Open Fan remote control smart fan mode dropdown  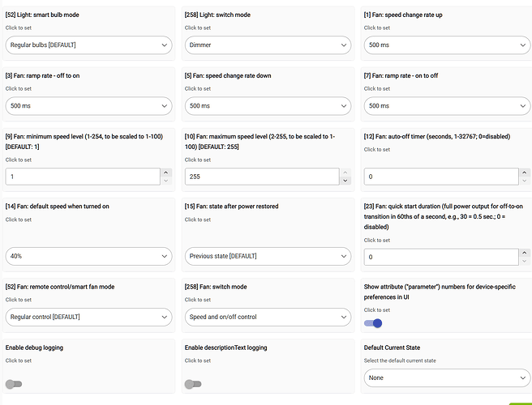click(x=89, y=318)
